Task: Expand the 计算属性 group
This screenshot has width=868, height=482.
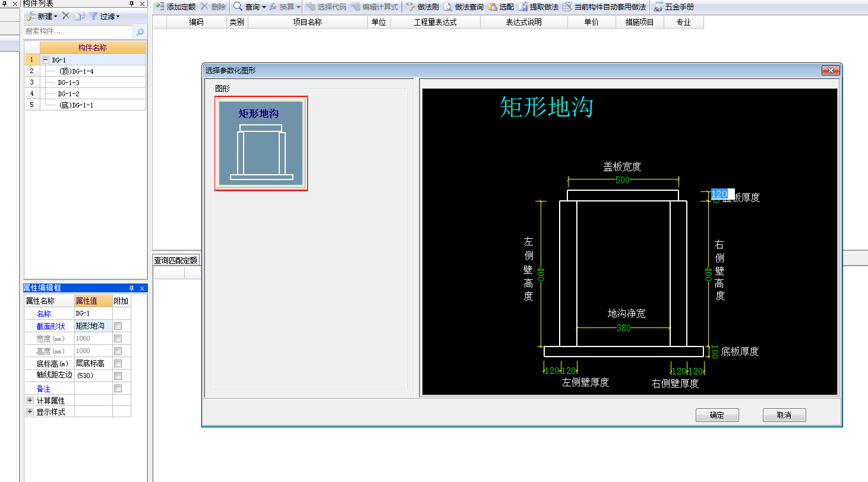Action: pos(30,401)
